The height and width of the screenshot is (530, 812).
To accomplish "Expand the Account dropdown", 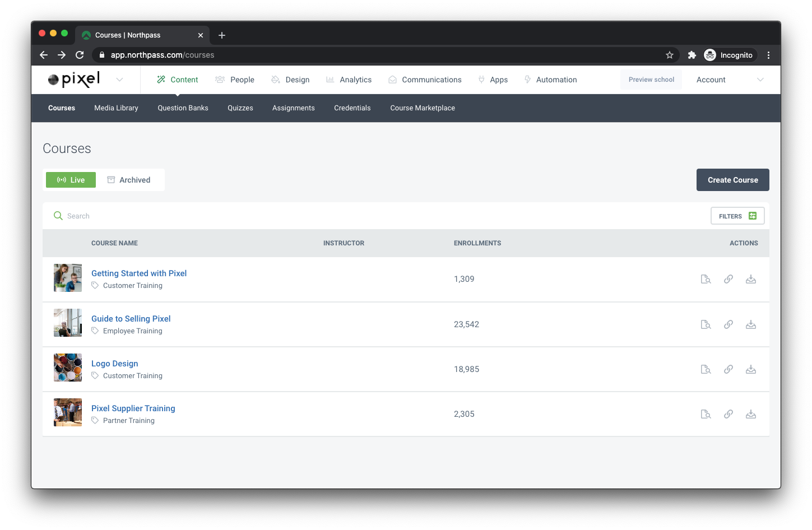I will coord(760,80).
